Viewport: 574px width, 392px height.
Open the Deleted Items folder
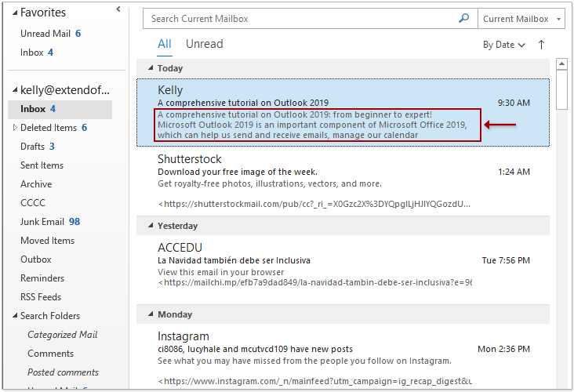click(53, 128)
